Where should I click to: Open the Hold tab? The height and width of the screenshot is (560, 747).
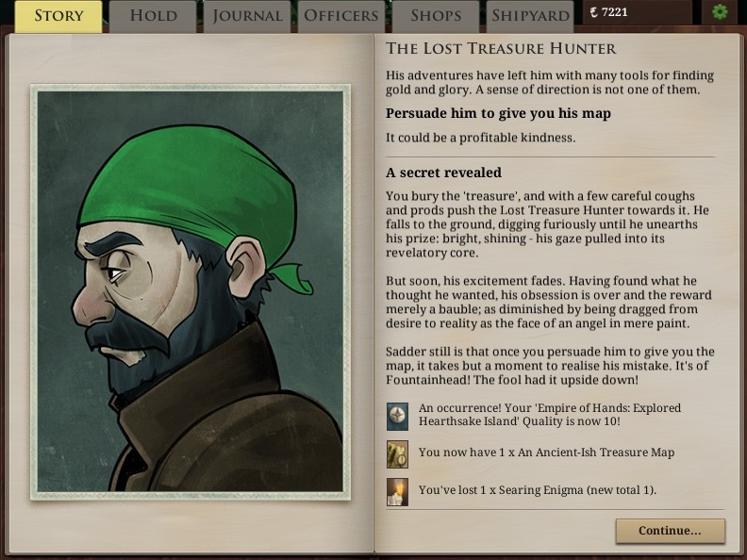pyautogui.click(x=153, y=16)
